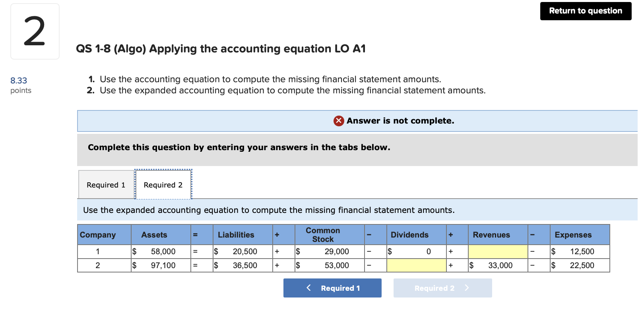Select the Assets value 58,000 cell
644x313 pixels.
(x=161, y=251)
